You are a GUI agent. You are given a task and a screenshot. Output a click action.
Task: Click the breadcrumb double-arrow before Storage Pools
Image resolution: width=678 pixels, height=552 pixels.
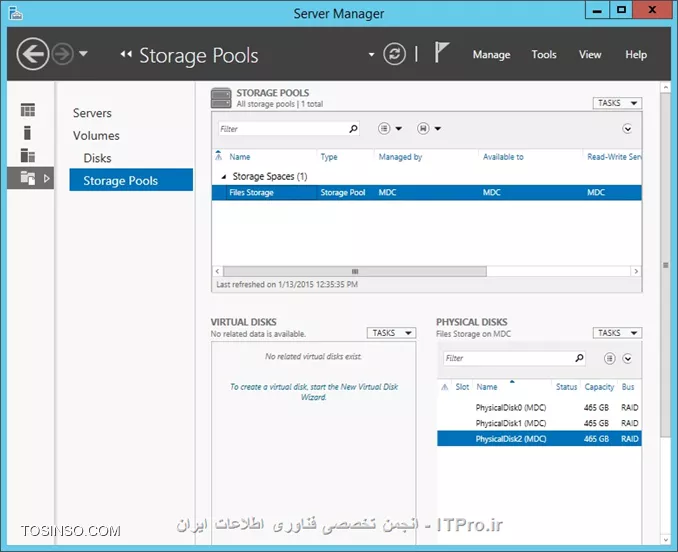coord(126,54)
